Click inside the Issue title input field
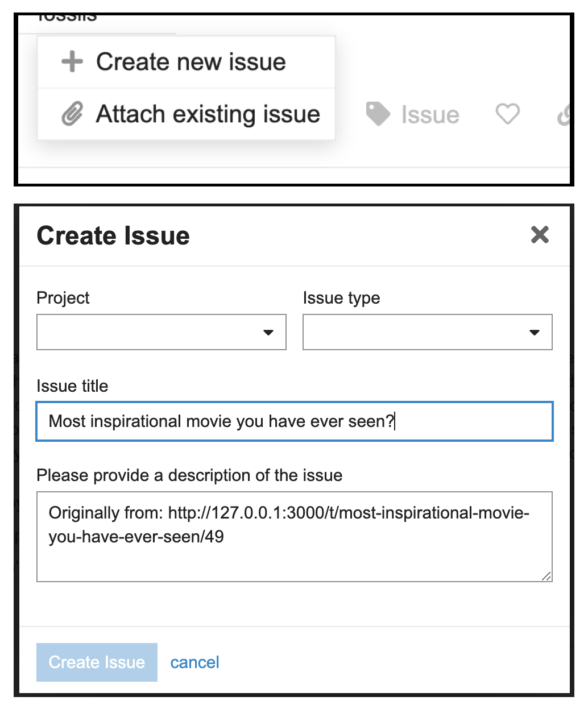The width and height of the screenshot is (588, 709). pos(295,421)
